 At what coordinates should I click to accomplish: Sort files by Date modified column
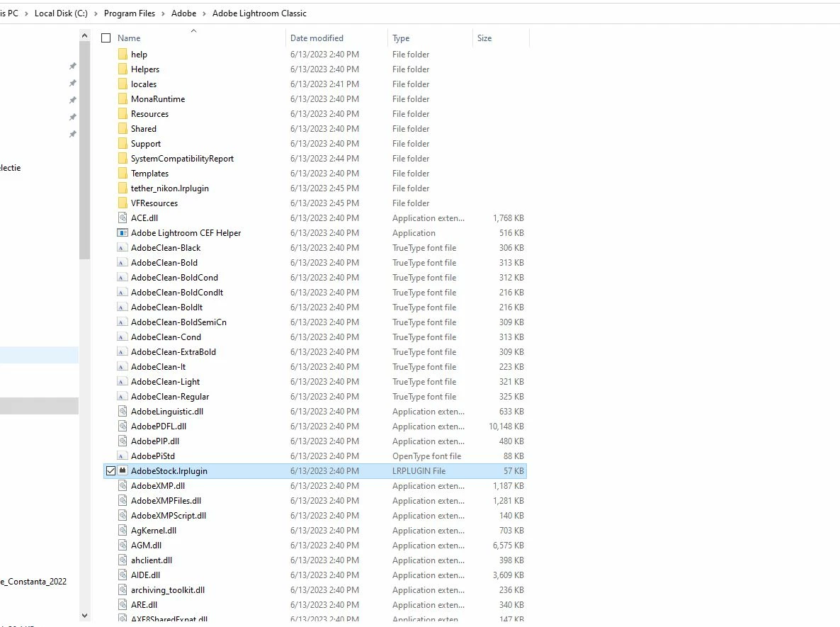[x=317, y=38]
